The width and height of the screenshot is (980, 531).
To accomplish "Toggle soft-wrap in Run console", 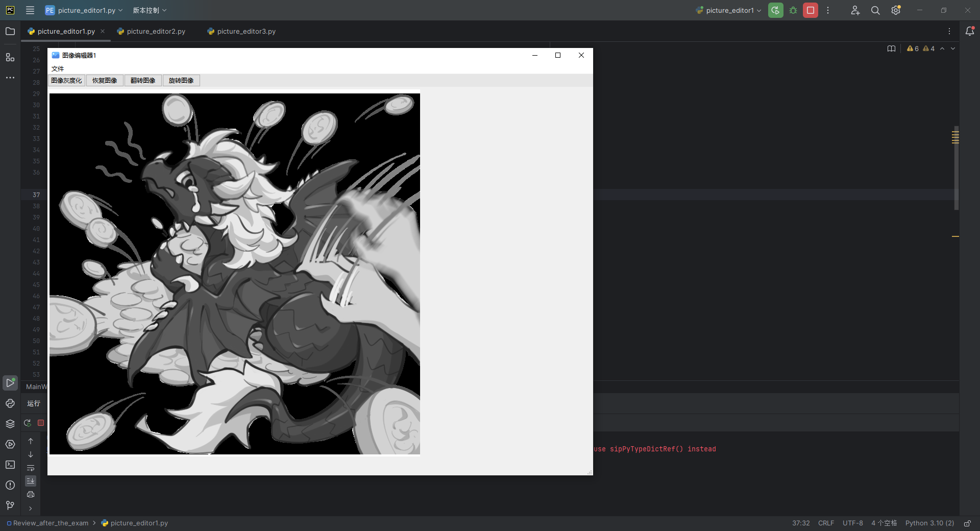I will click(31, 468).
